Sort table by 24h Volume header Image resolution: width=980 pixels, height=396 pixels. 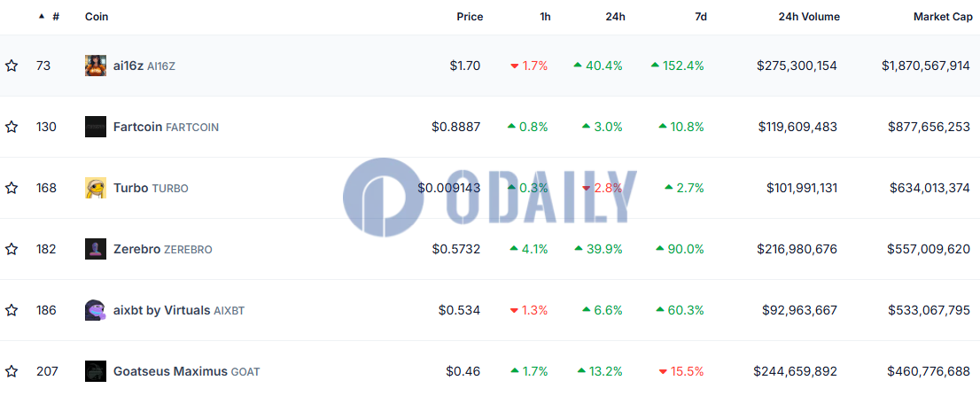(x=809, y=17)
